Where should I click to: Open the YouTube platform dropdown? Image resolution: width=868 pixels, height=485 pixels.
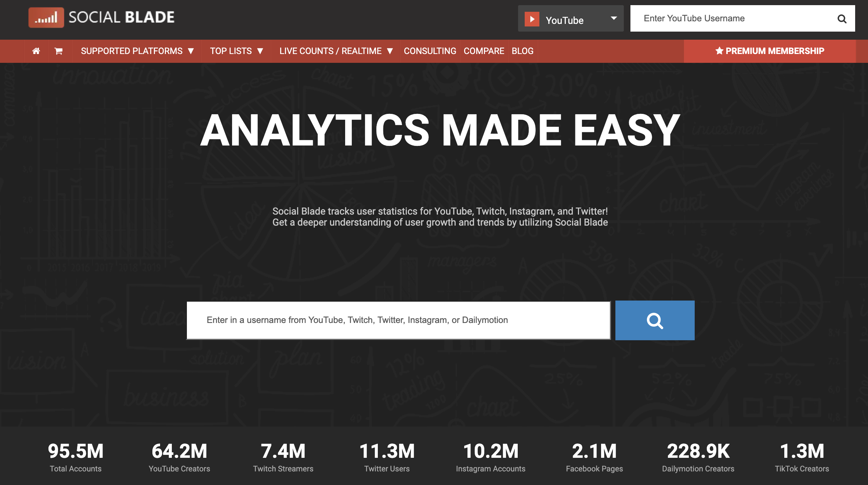(571, 18)
